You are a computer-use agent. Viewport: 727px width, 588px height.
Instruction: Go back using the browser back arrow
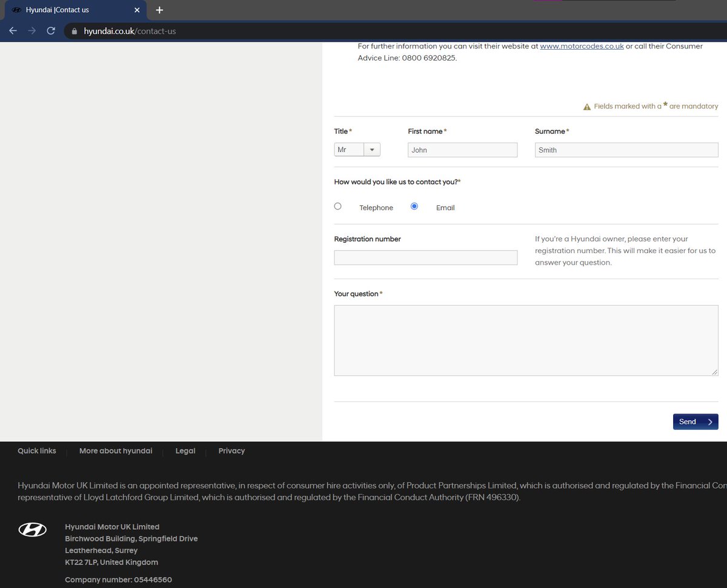(x=13, y=30)
